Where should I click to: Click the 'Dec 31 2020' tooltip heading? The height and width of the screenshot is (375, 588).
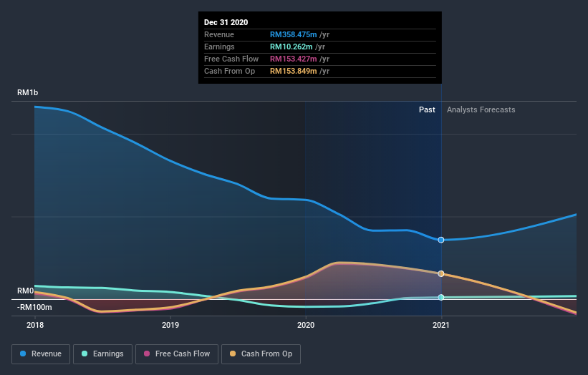tap(226, 22)
